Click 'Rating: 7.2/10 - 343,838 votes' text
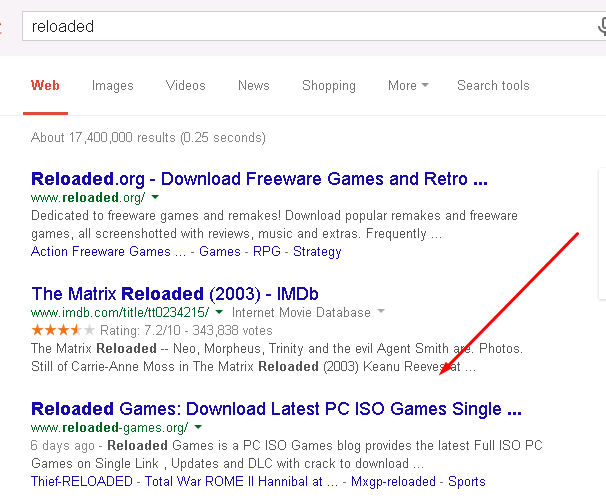 click(x=186, y=330)
